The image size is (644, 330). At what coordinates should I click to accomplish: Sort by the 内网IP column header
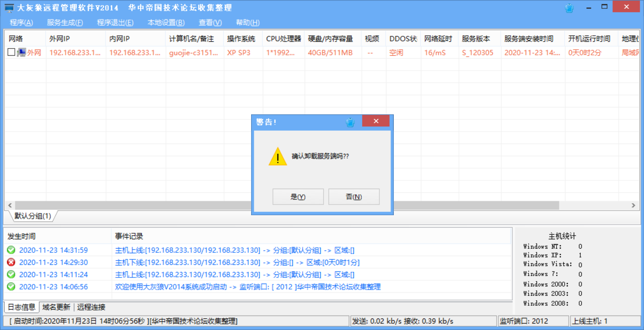pos(136,39)
